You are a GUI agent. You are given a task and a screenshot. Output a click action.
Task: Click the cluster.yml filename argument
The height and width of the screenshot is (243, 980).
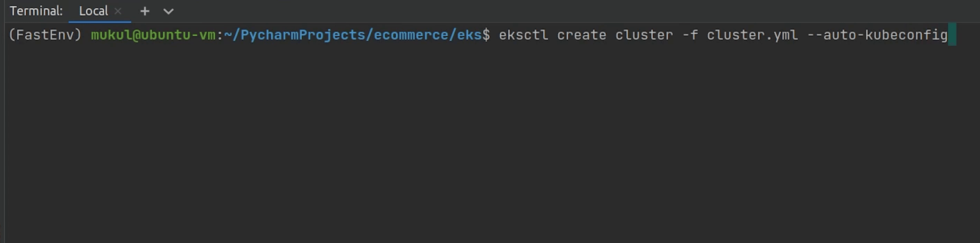[752, 35]
